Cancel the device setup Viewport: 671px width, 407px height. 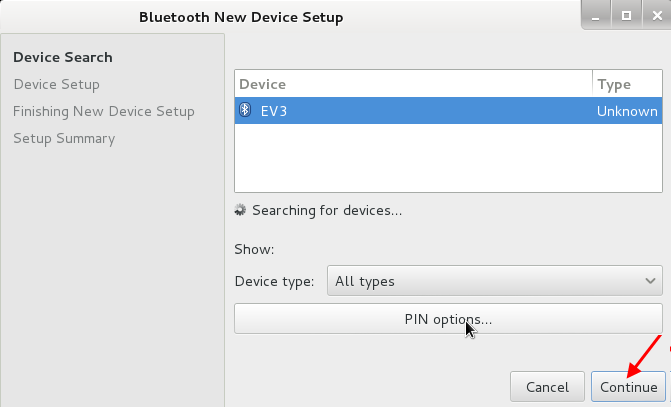[x=547, y=386]
